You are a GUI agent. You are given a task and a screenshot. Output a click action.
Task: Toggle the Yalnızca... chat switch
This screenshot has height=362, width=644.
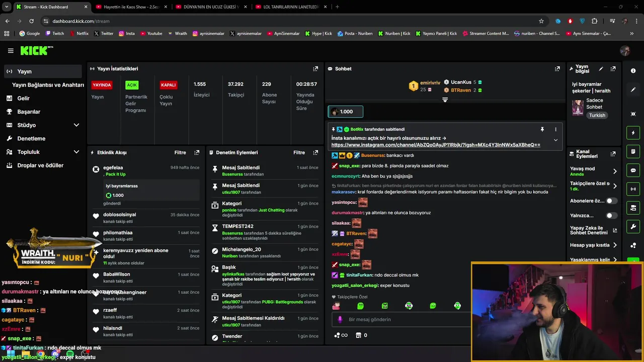(611, 216)
